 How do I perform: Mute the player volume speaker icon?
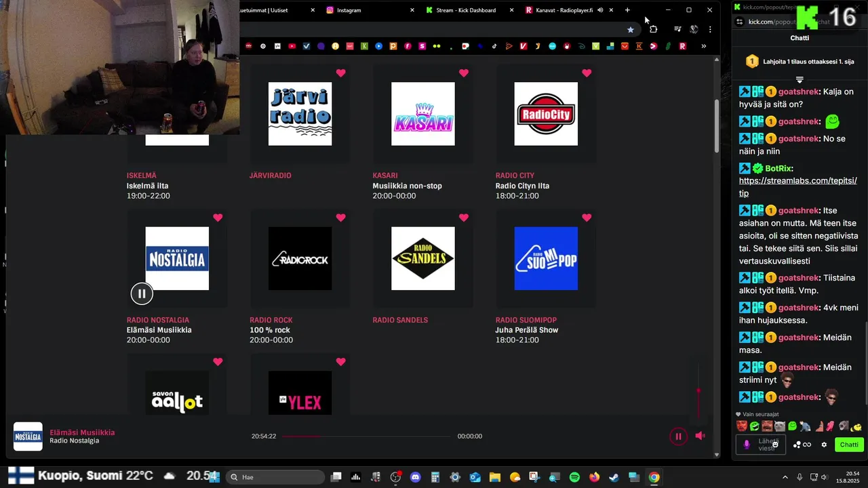click(701, 436)
